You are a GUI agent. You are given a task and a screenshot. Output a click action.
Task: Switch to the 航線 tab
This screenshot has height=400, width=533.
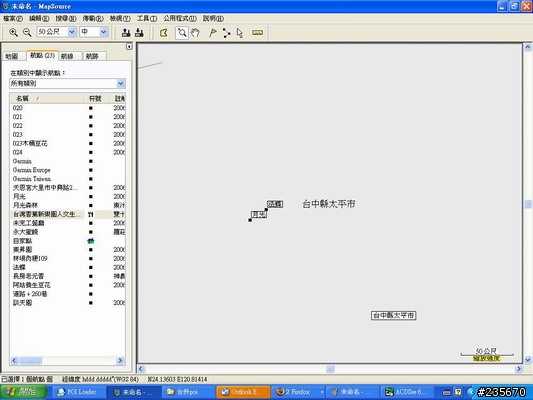(70, 56)
